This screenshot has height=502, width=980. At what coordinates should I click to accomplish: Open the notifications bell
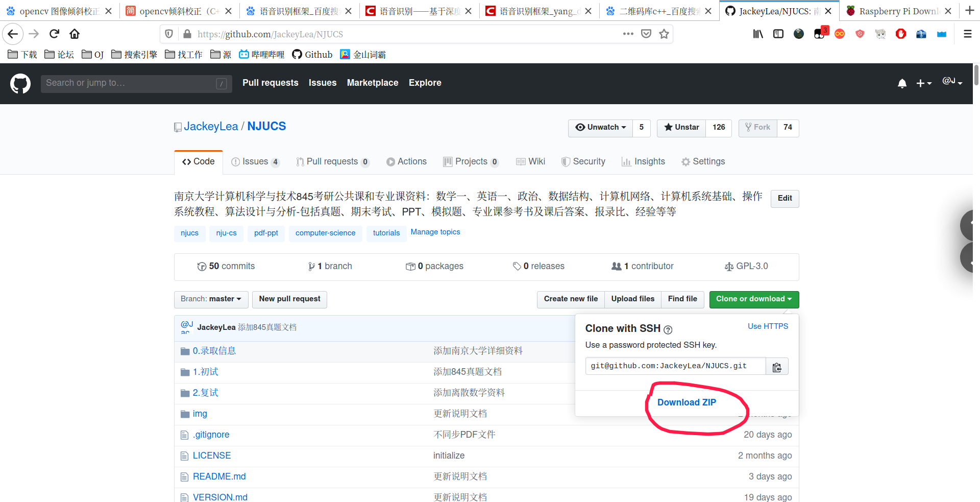pyautogui.click(x=902, y=83)
